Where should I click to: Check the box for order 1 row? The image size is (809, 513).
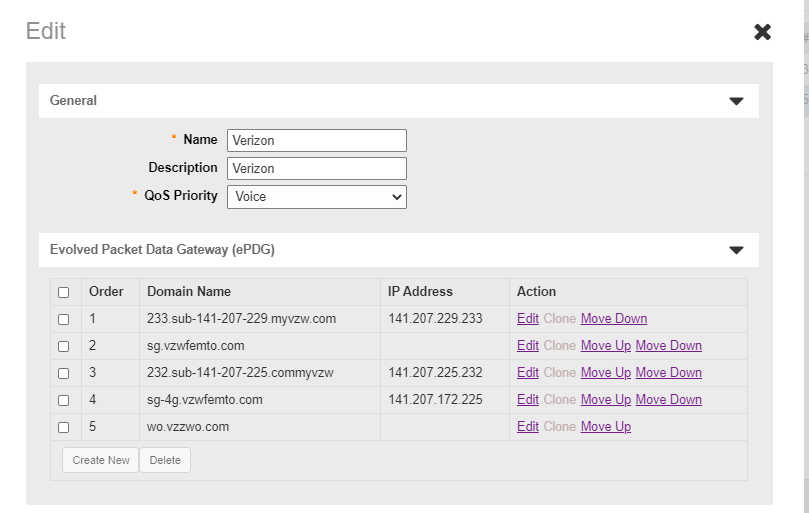64,319
